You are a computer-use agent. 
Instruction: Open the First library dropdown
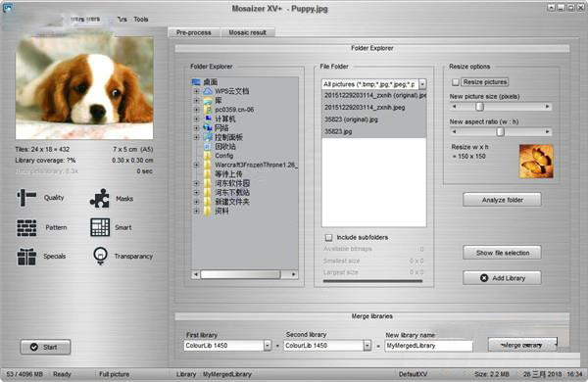[x=267, y=345]
